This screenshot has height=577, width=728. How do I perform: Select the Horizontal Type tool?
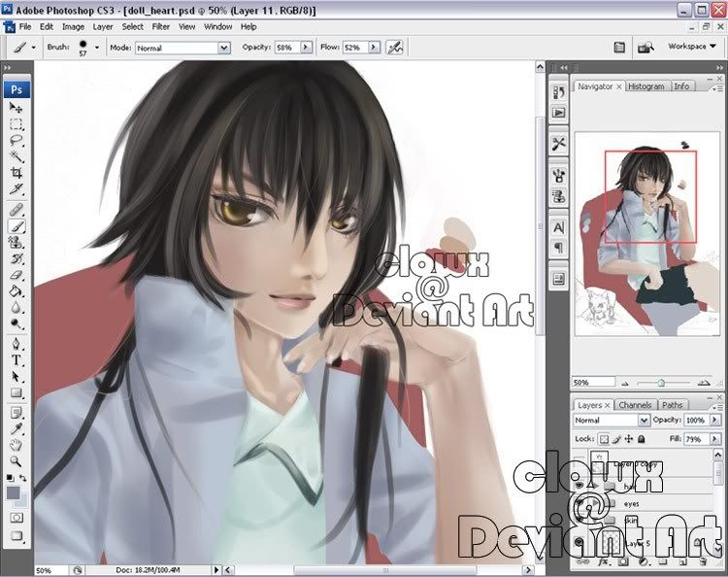coord(17,360)
